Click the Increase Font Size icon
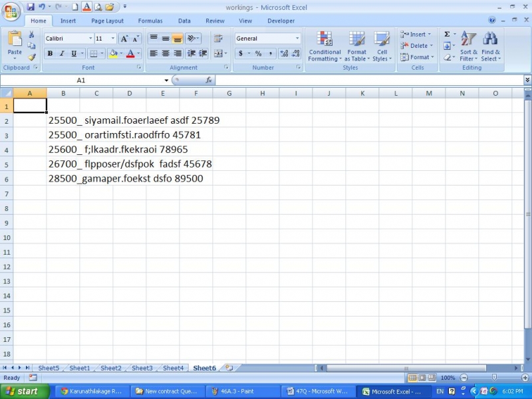Viewport: 532px width, 399px height. (x=124, y=39)
